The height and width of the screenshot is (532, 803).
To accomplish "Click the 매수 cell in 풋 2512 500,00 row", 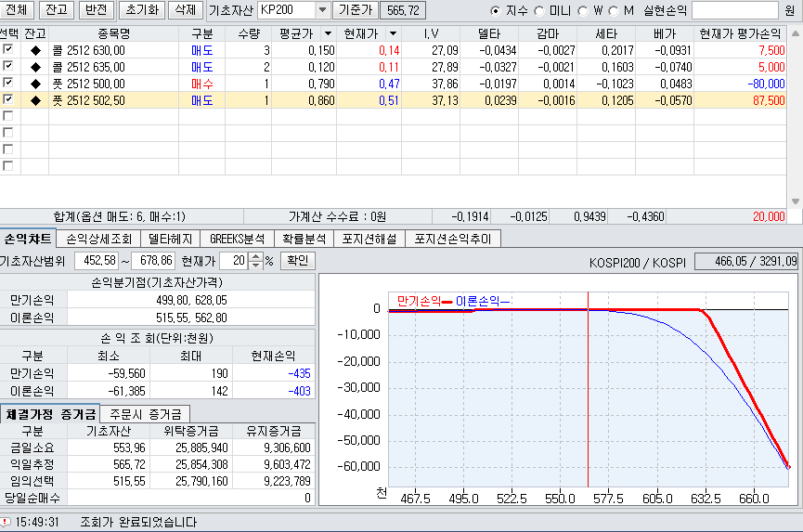I will (x=201, y=84).
